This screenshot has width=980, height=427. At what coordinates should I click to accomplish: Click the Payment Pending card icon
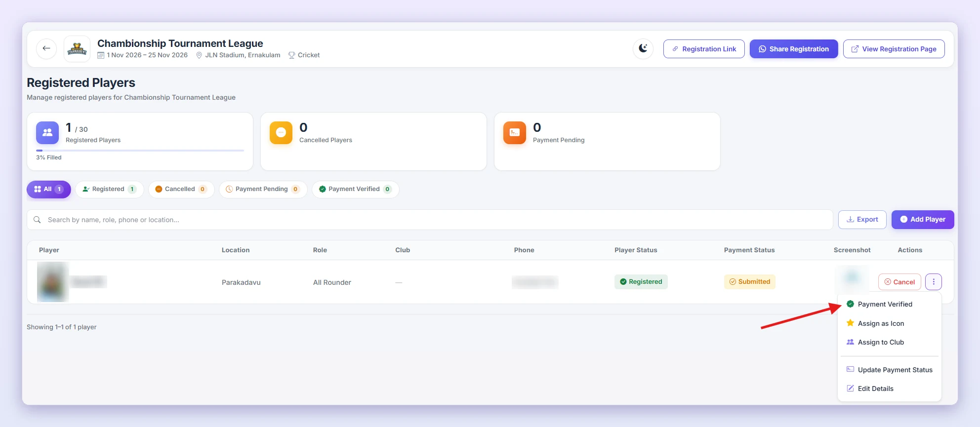point(515,133)
